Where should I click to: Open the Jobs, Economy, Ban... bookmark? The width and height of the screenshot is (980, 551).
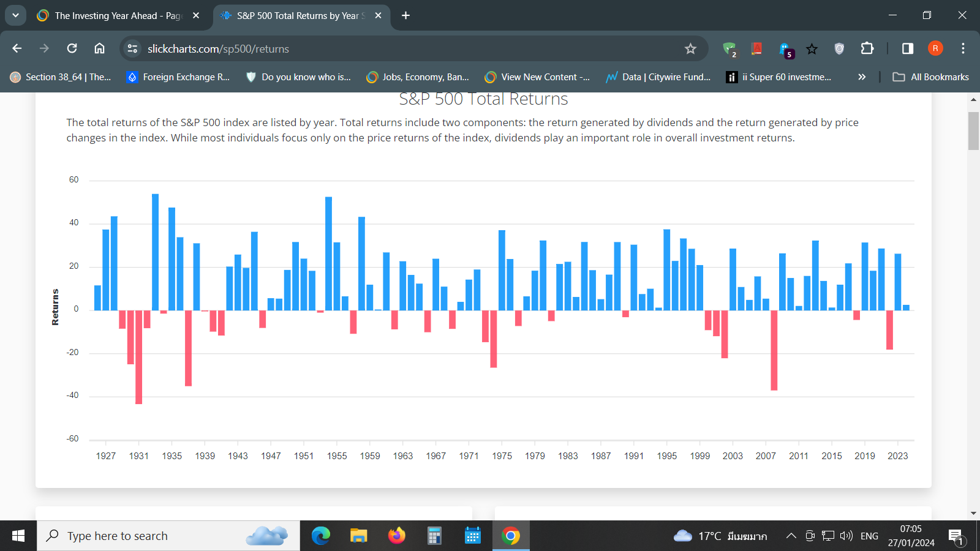point(418,77)
